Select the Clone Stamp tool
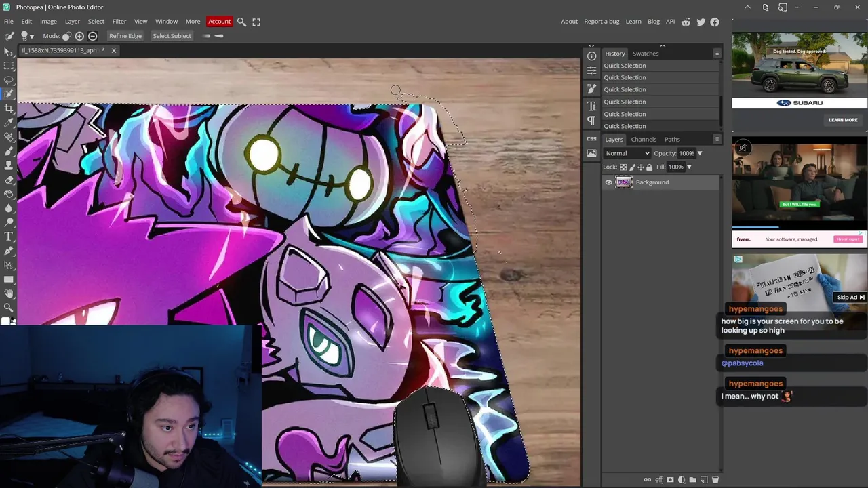Viewport: 868px width, 488px height. tap(8, 165)
